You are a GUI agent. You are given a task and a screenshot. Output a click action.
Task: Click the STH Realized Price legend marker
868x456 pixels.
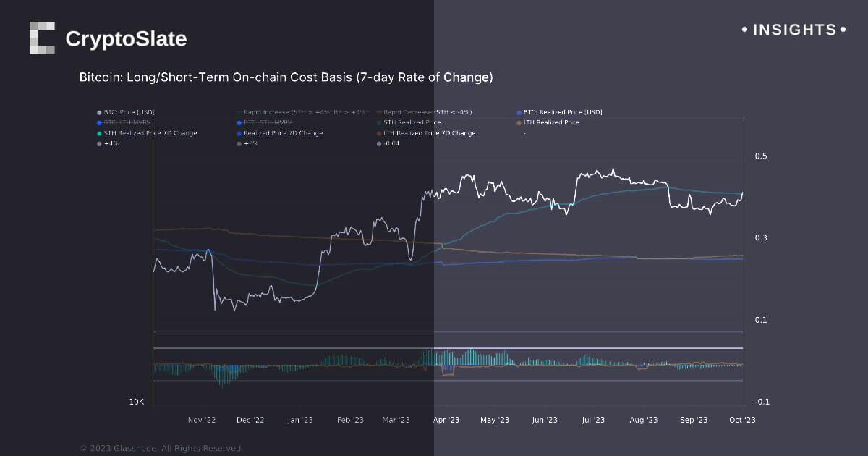click(x=379, y=123)
